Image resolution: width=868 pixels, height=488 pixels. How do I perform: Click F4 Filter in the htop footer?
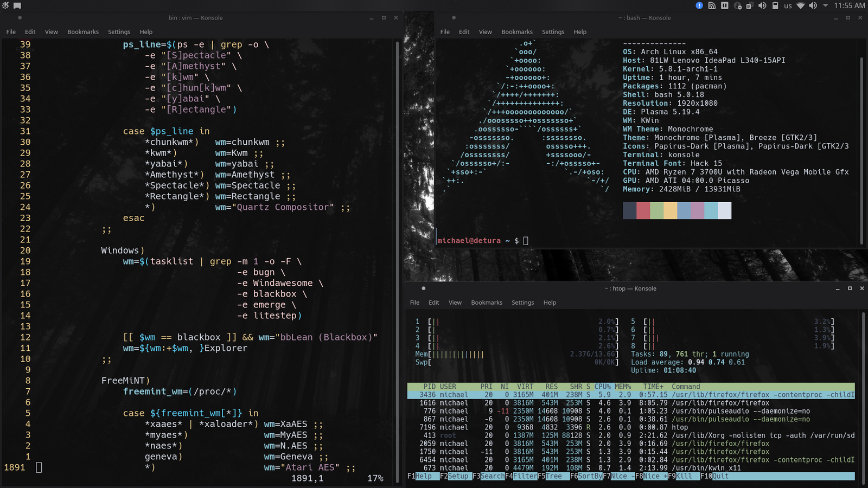point(521,476)
